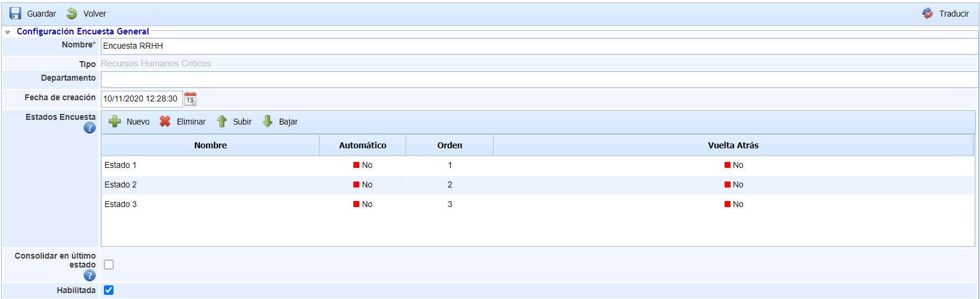Click the Eliminar red X icon
This screenshot has width=980, height=299.
[x=165, y=122]
